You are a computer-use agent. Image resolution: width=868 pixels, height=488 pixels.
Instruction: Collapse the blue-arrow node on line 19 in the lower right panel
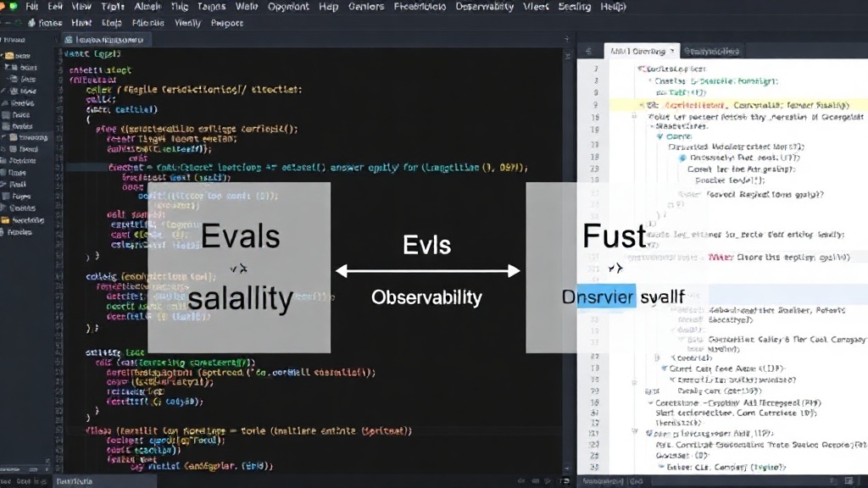[665, 369]
